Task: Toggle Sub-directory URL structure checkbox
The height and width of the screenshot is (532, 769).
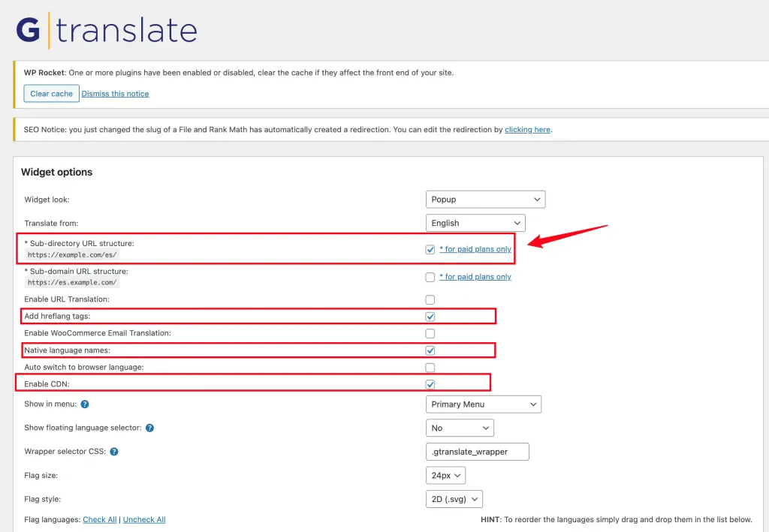Action: (x=430, y=249)
